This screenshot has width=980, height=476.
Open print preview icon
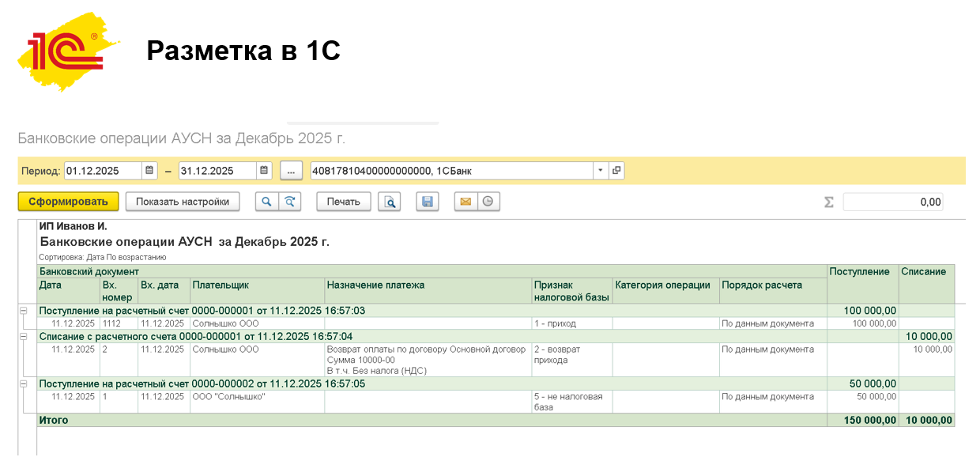(x=390, y=202)
